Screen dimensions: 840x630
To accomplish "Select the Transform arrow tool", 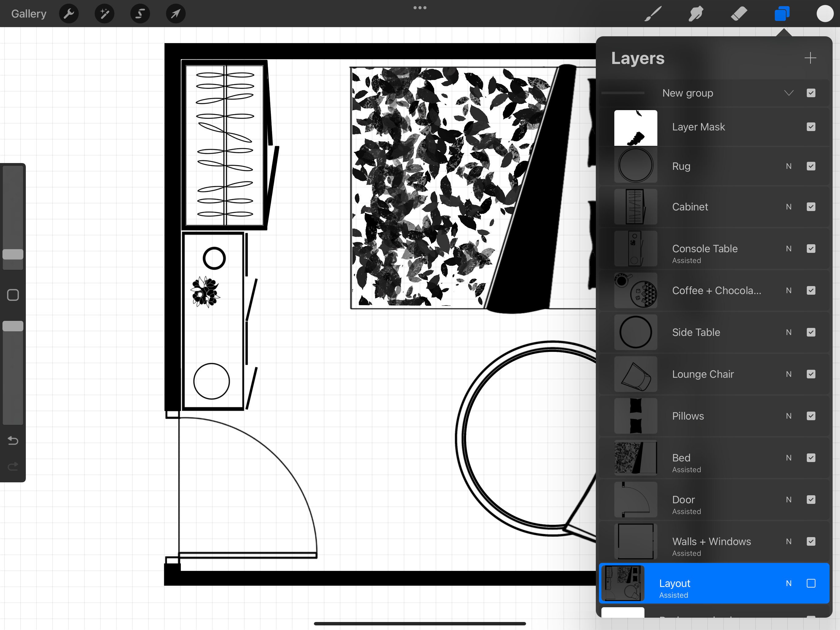I will [176, 14].
